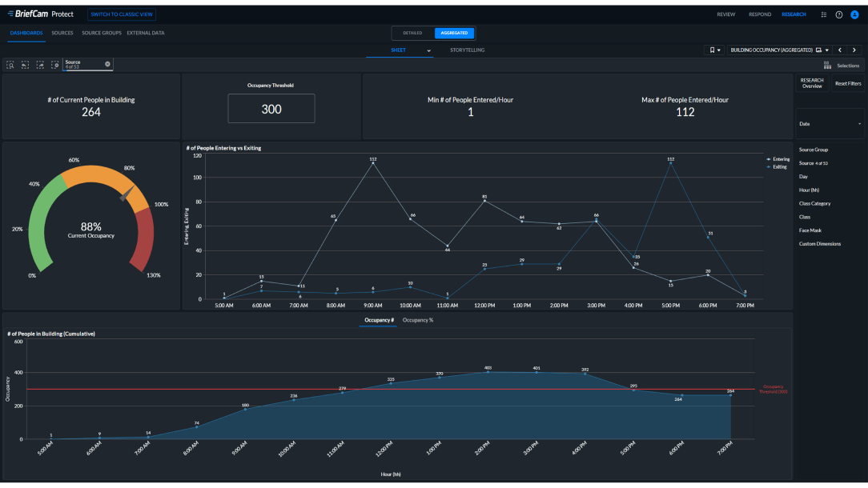Screen dimensions: 868x488
Task: Open the Storytelling tab
Action: [467, 50]
